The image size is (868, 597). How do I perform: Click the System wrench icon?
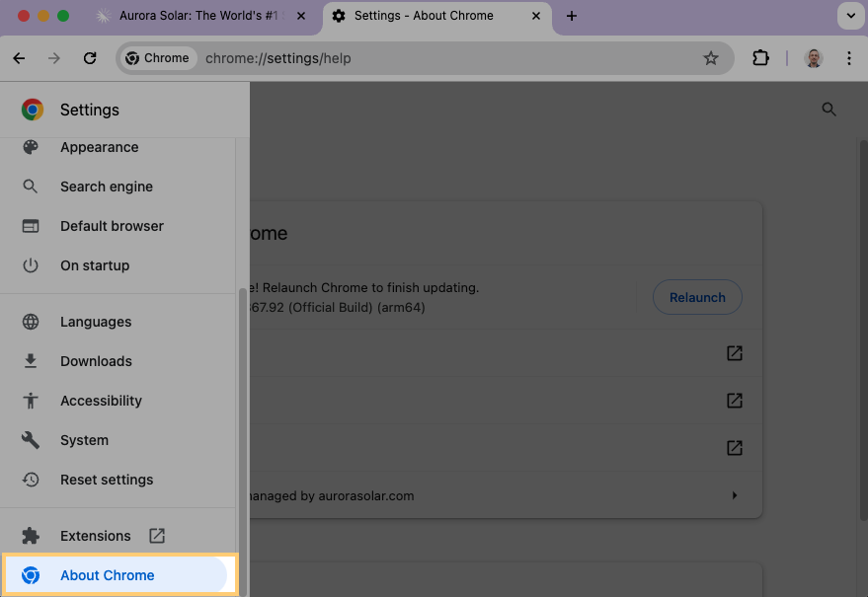tap(31, 440)
